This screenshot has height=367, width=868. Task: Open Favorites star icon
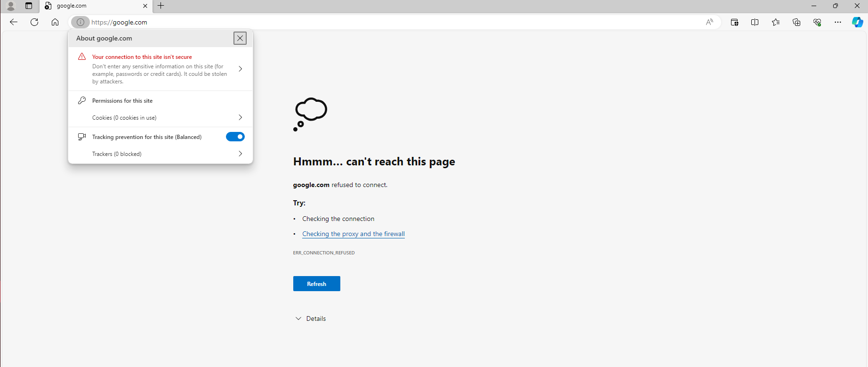776,22
